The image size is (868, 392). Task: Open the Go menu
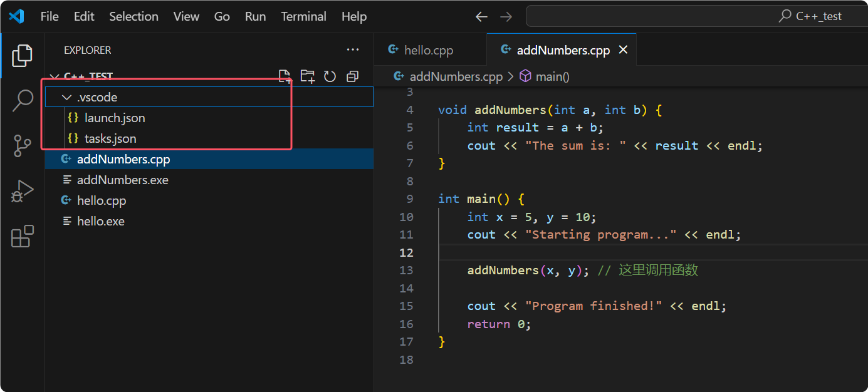222,16
